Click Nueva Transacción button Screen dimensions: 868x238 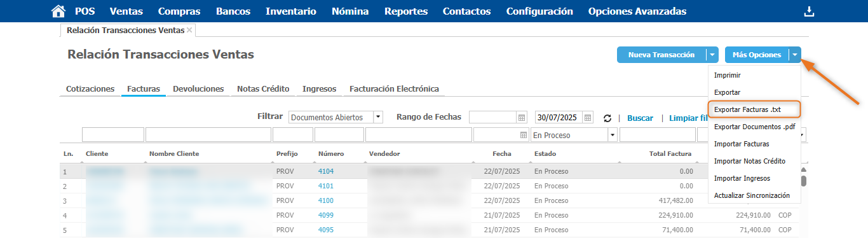coord(661,55)
